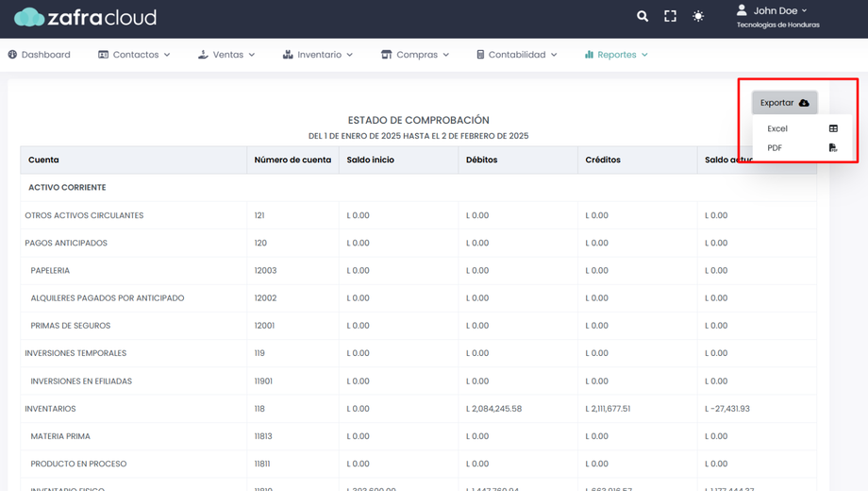Click the Exportar button

coord(784,103)
